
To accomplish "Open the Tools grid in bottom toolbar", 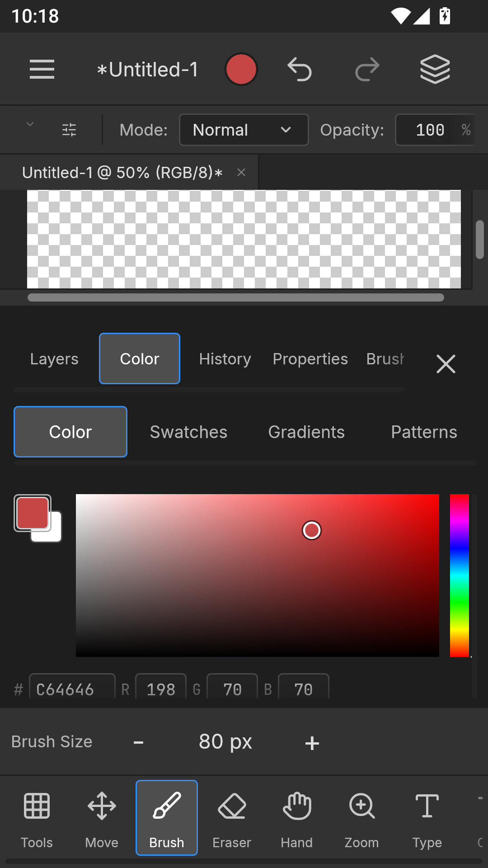I will click(x=37, y=818).
